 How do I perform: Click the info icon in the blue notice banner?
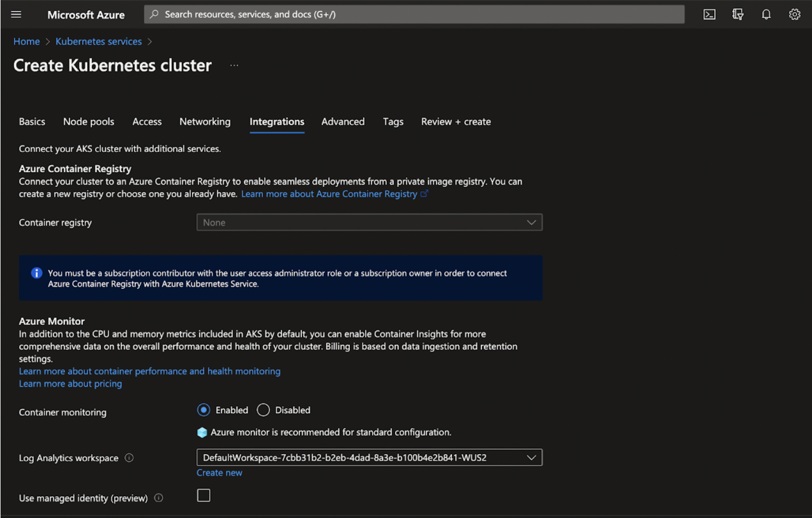tap(37, 273)
